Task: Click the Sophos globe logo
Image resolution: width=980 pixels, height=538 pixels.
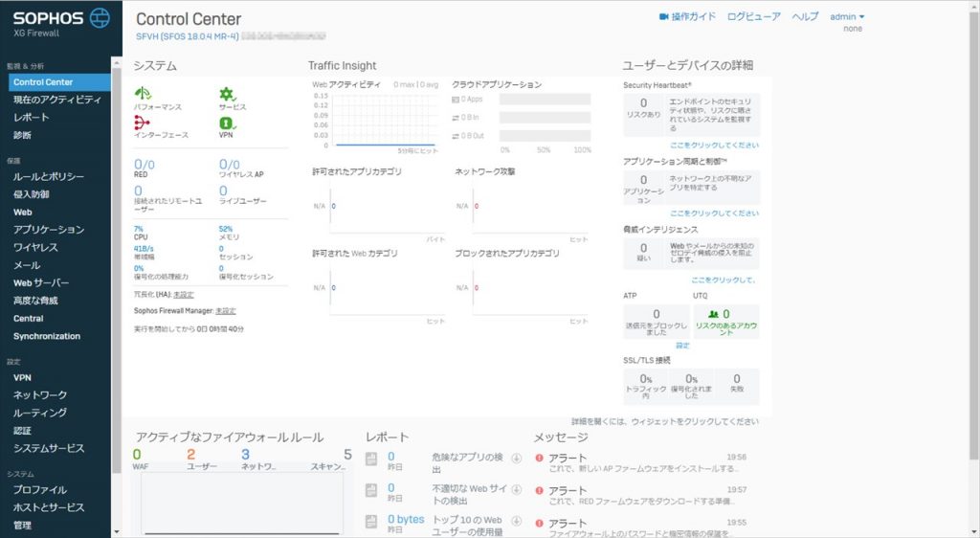Action: [x=100, y=18]
